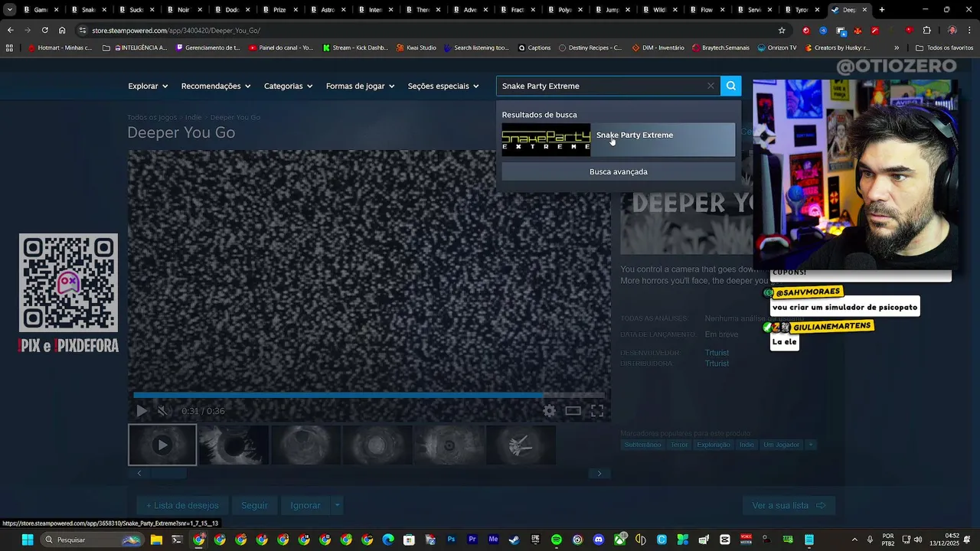This screenshot has width=980, height=551.
Task: Select the Terror tag
Action: tap(678, 445)
